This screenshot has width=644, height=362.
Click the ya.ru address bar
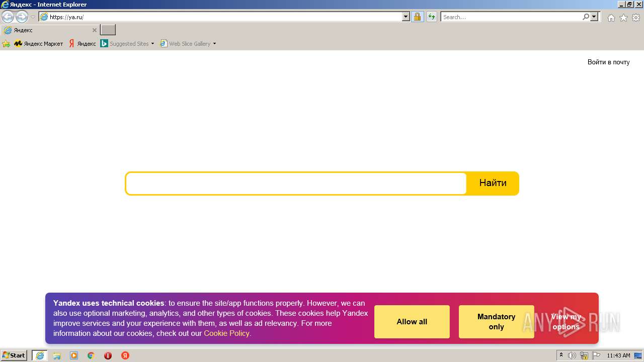[x=221, y=17]
